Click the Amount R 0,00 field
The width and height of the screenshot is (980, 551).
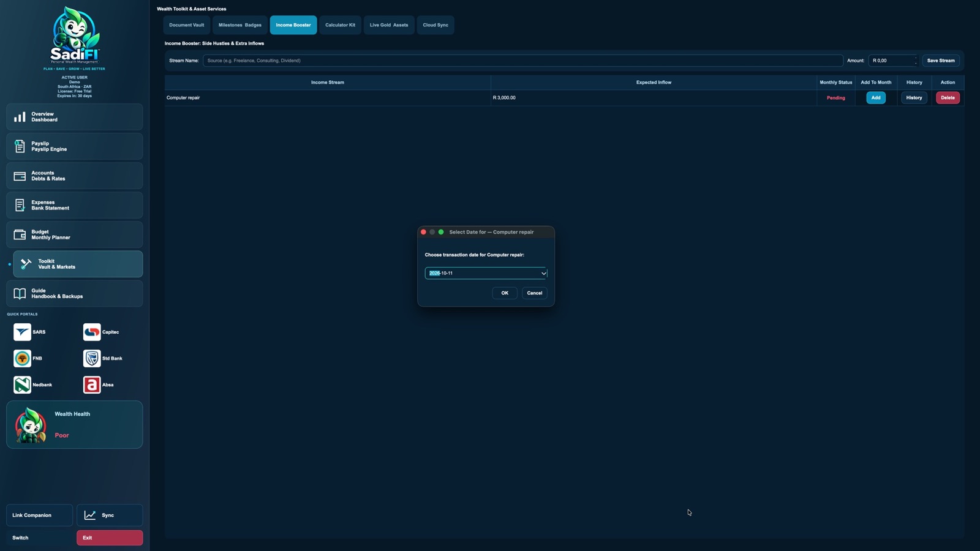pos(892,61)
